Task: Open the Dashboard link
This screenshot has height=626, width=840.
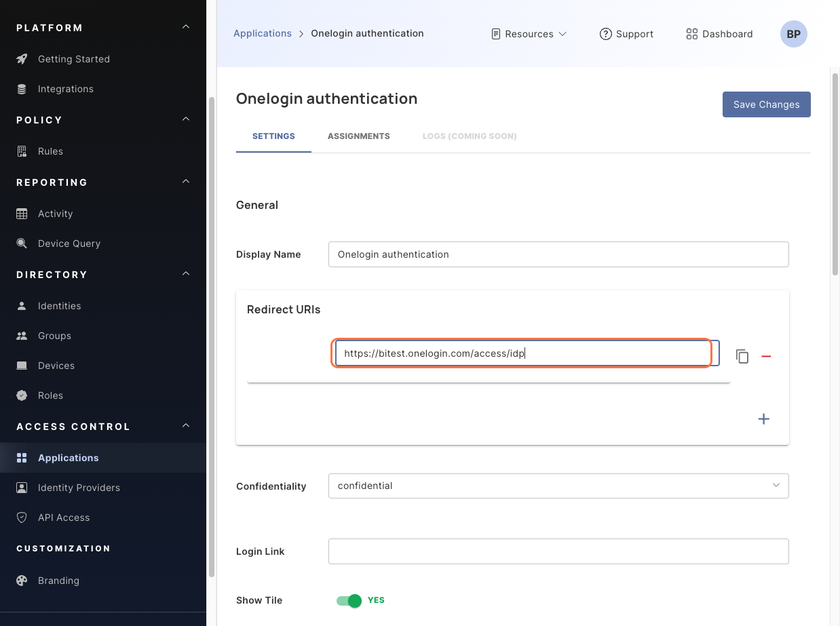Action: point(720,34)
